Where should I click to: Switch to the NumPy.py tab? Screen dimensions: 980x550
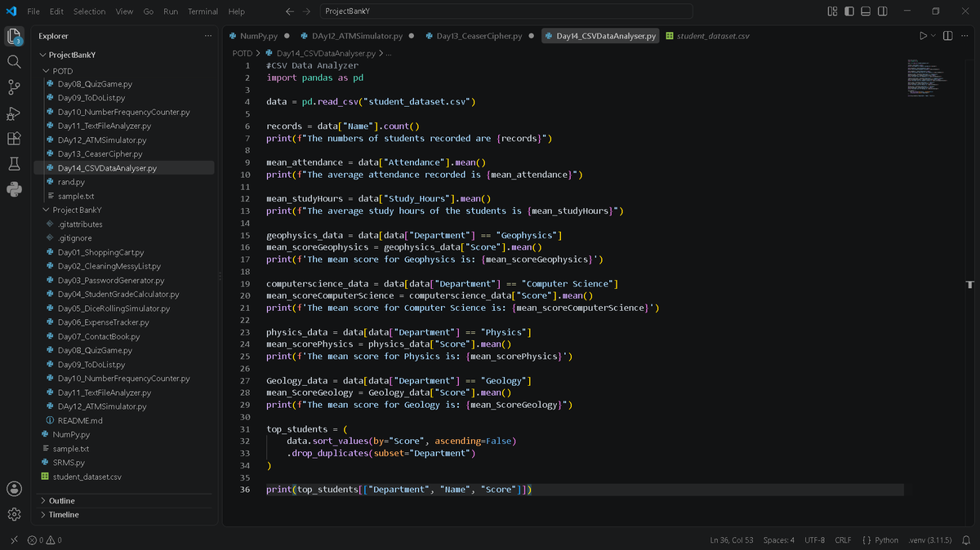258,36
